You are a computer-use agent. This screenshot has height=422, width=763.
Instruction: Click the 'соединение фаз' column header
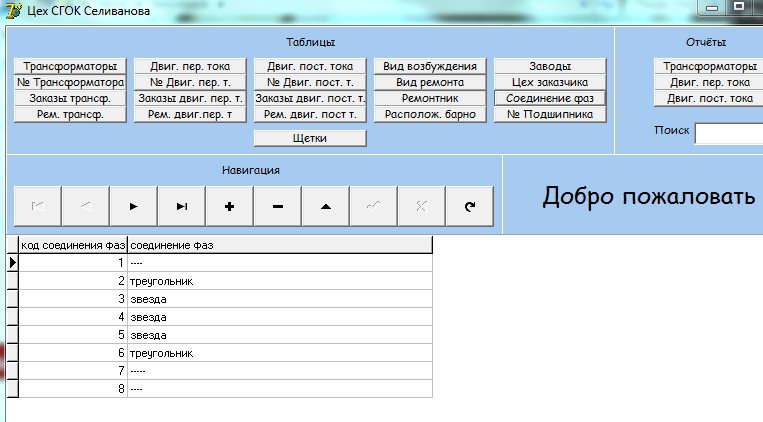coord(280,245)
